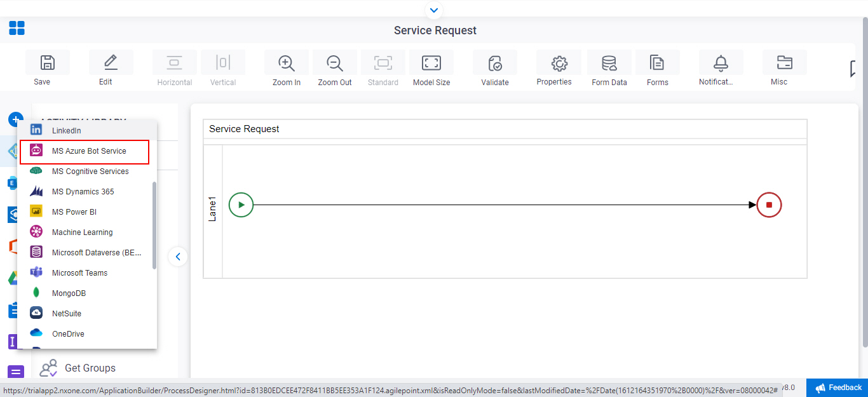Select the Lane1 lane label
868x397 pixels.
point(213,210)
